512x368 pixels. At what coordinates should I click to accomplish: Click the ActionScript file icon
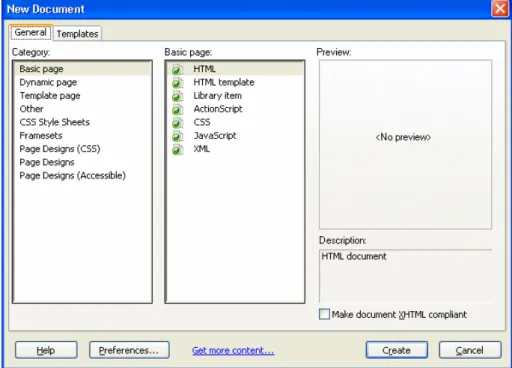point(177,109)
